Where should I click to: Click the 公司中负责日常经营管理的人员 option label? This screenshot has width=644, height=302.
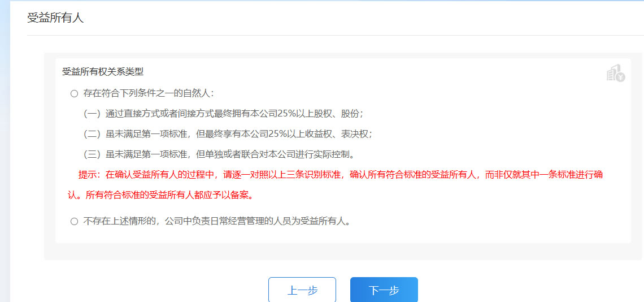217,221
